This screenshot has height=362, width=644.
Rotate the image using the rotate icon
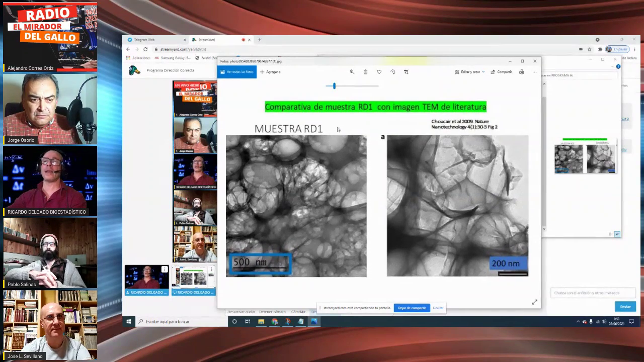pos(392,72)
